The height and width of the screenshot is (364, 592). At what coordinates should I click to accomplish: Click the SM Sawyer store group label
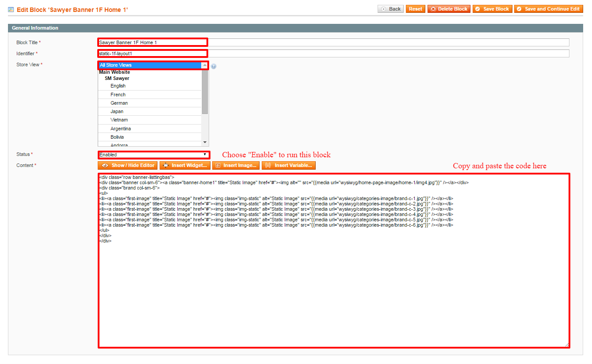(117, 78)
